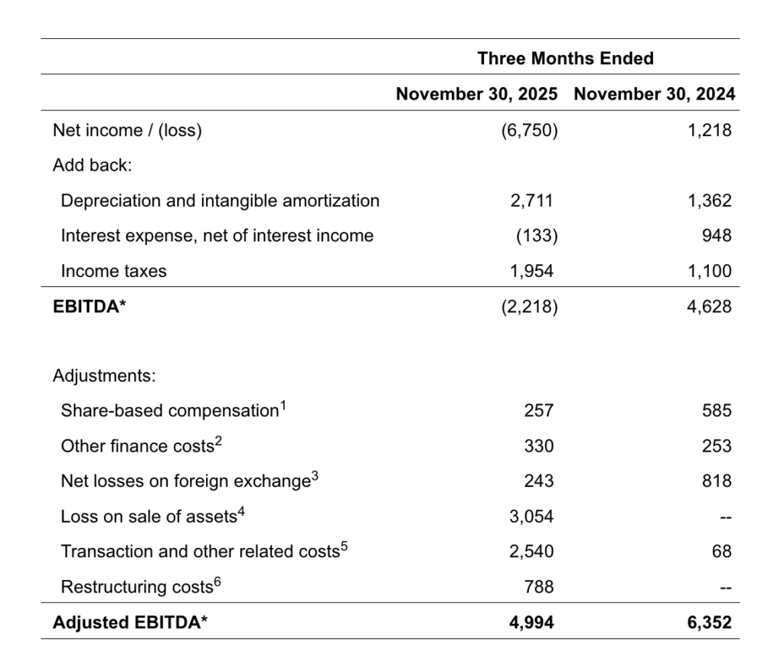Click the "Three Months Ended" header

click(565, 58)
